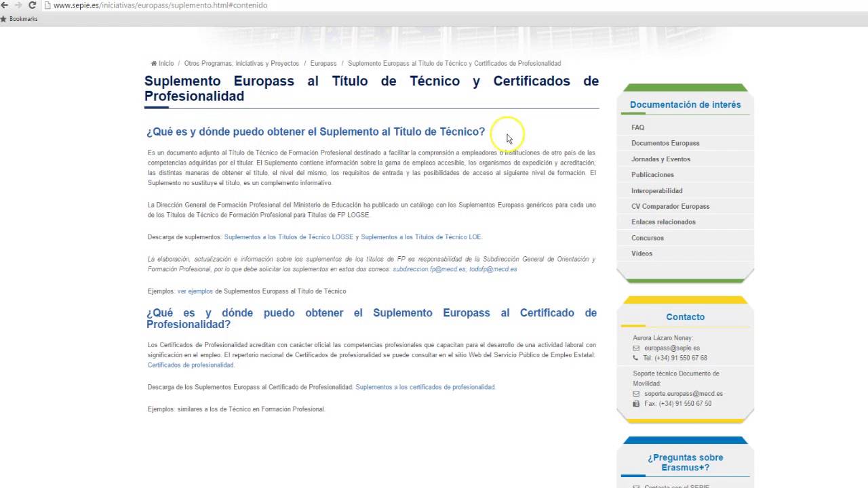Email todofp@mecd.es link
The height and width of the screenshot is (488, 868).
(493, 269)
